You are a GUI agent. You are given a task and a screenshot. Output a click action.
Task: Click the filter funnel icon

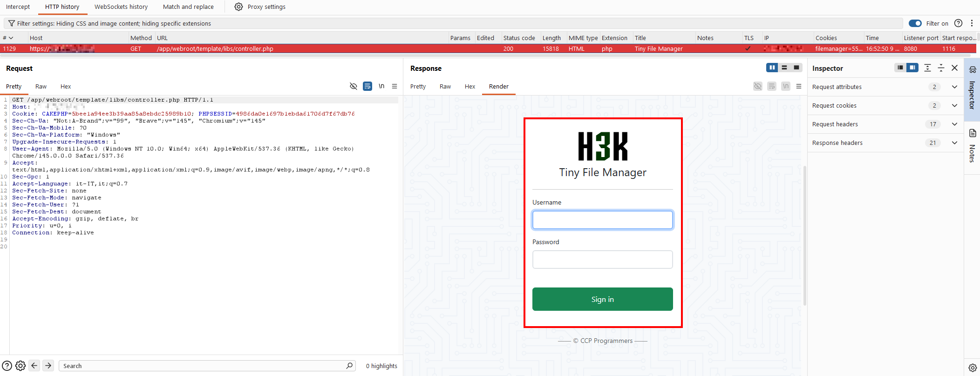click(12, 23)
